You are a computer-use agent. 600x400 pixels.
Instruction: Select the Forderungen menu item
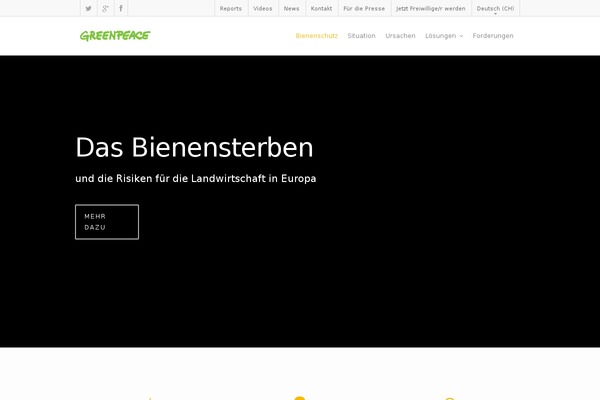(x=493, y=36)
